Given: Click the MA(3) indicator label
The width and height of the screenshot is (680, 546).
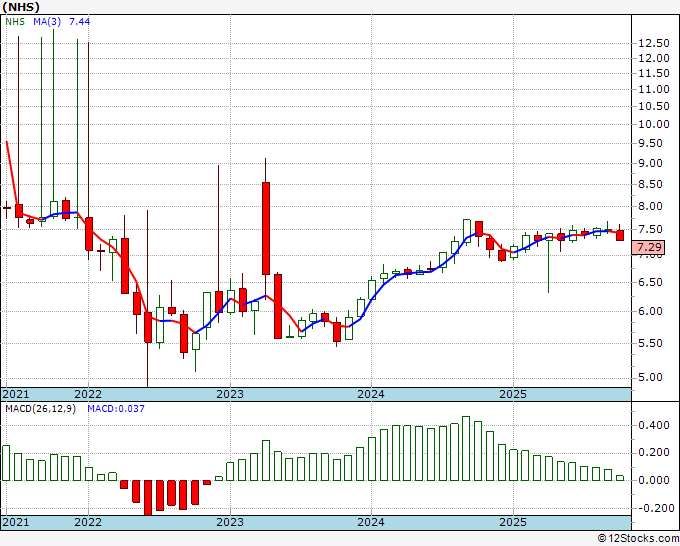Looking at the screenshot, I should pyautogui.click(x=47, y=21).
